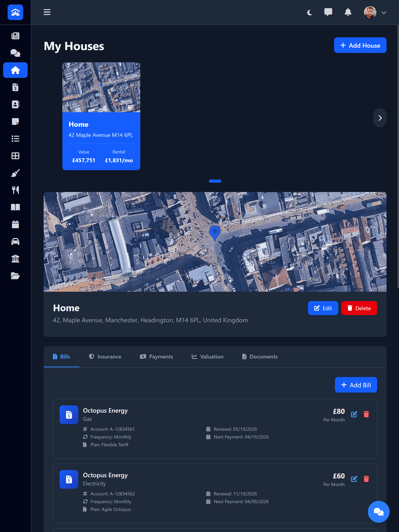
Task: Select the calendar icon in the sidebar
Action: pos(15,224)
